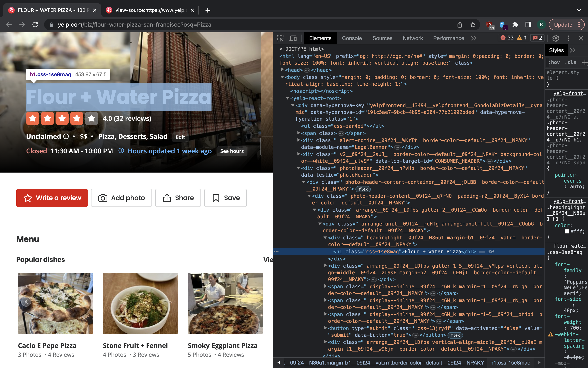Toggle the .cls class editor button
This screenshot has height=368, width=588.
(570, 62)
